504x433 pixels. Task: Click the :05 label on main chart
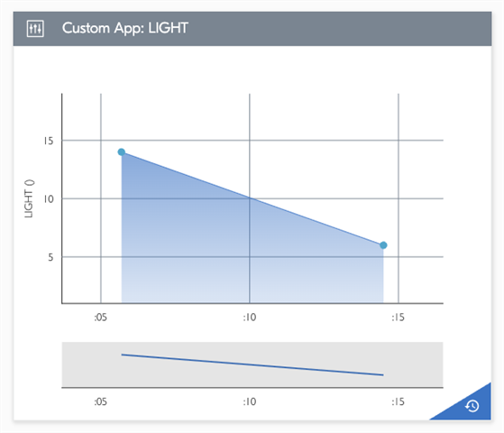click(101, 318)
